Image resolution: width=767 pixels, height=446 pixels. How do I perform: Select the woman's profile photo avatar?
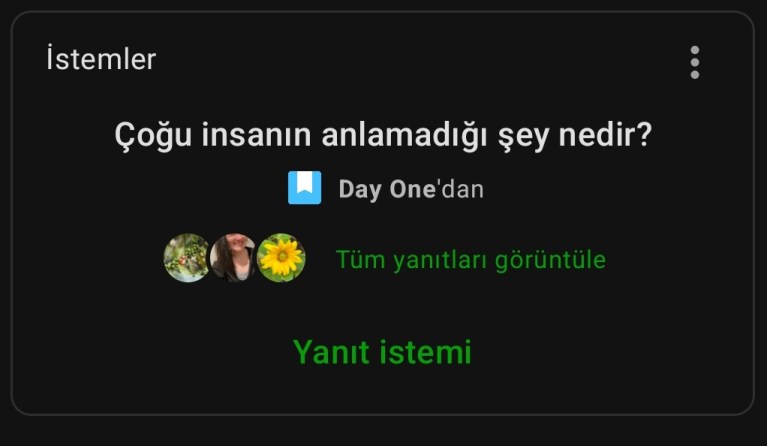pyautogui.click(x=233, y=258)
